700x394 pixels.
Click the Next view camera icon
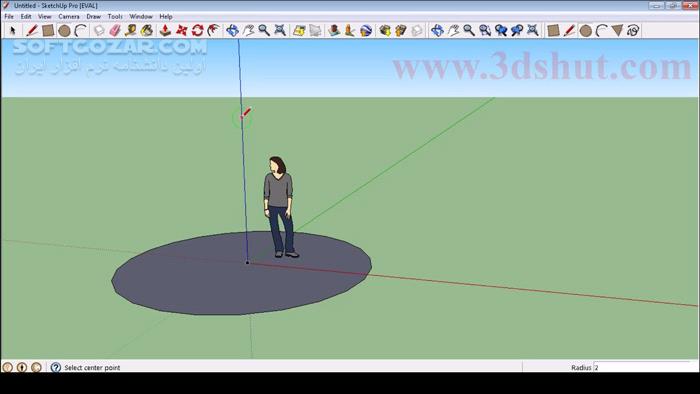[517, 30]
